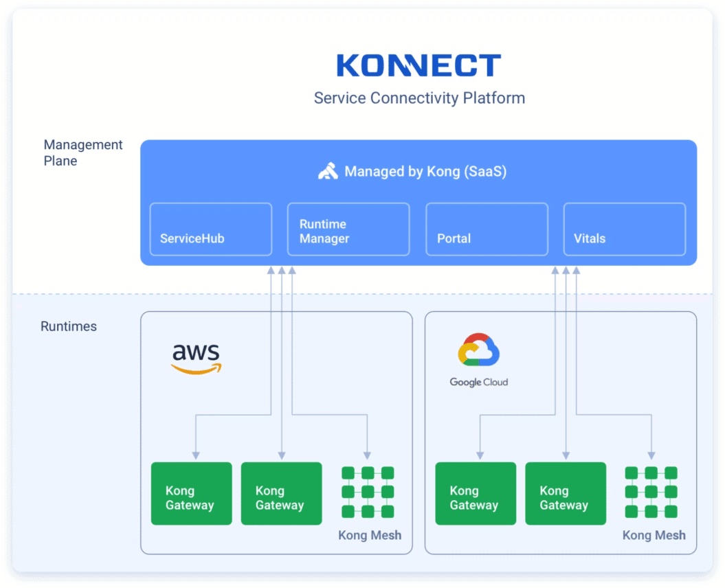Image resolution: width=725 pixels, height=588 pixels.
Task: Click the Management Plane label
Action: point(83,152)
